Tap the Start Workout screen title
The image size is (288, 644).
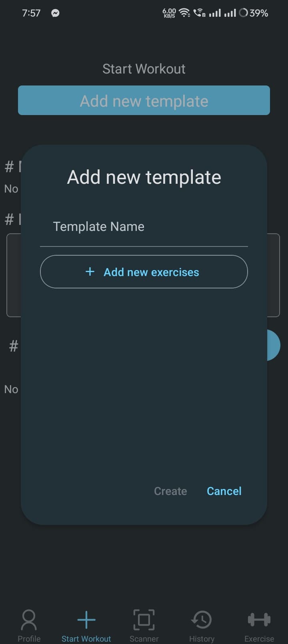click(x=144, y=68)
